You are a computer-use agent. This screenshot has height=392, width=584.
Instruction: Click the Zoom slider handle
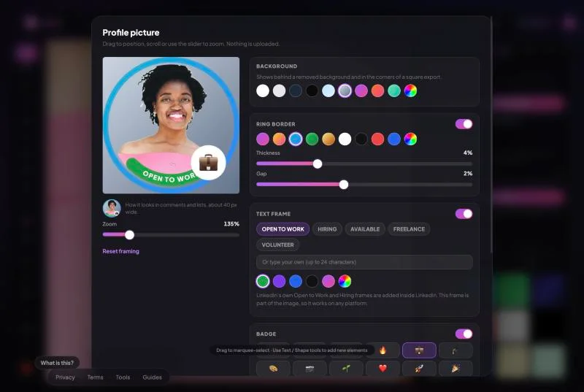coord(129,235)
